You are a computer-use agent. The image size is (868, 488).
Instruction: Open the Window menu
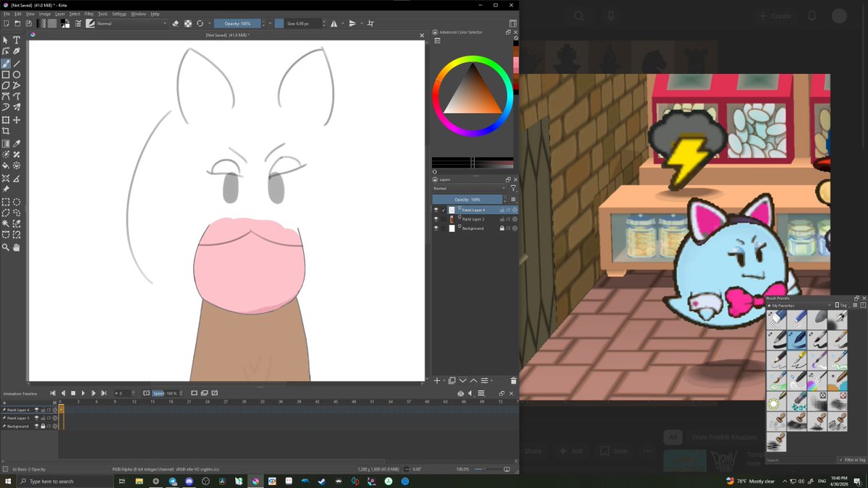[138, 14]
